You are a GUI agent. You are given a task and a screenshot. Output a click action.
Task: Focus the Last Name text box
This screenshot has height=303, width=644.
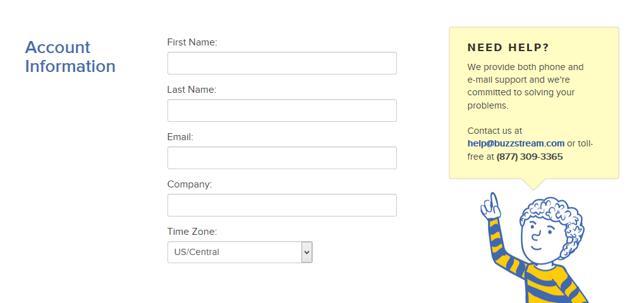point(282,110)
